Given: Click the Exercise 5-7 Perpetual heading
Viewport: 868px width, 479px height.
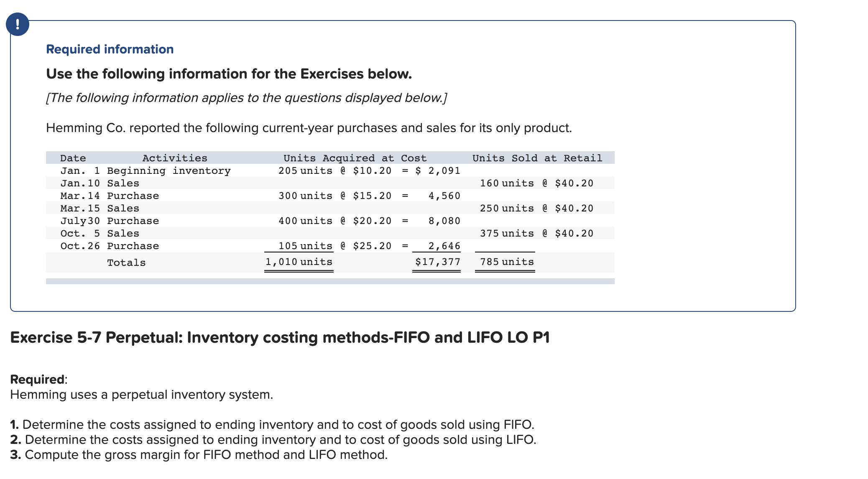Looking at the screenshot, I should point(280,337).
